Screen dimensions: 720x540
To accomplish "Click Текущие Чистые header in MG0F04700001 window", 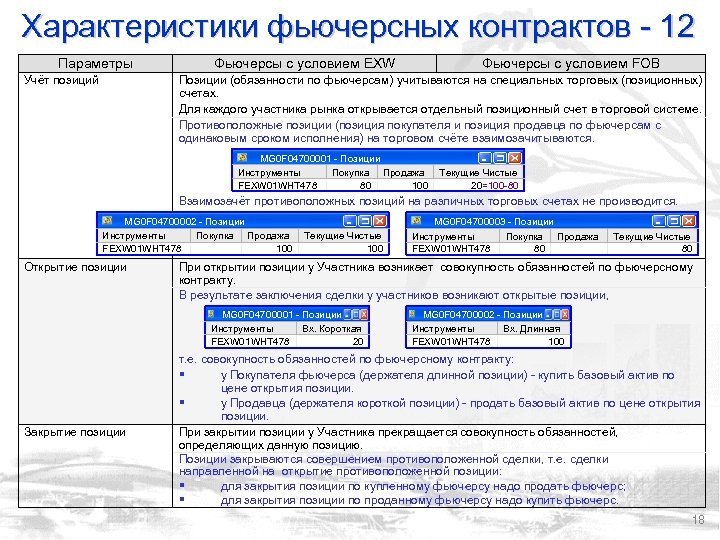I will tap(478, 172).
